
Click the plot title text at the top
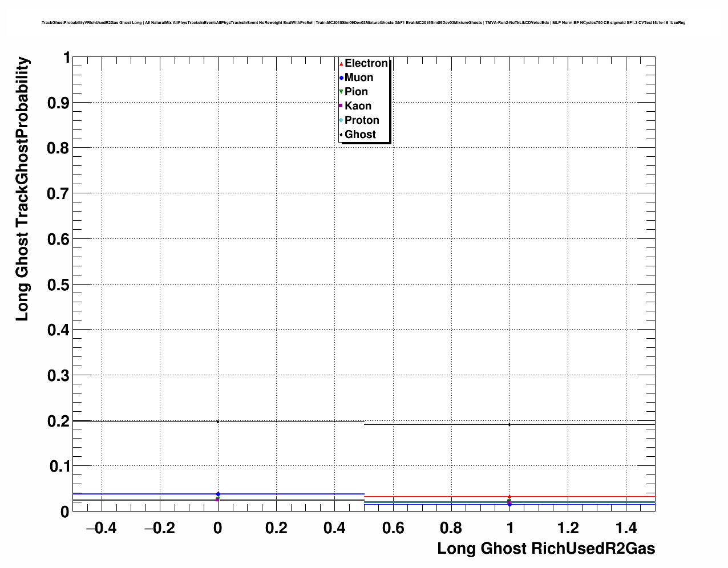coord(363,23)
